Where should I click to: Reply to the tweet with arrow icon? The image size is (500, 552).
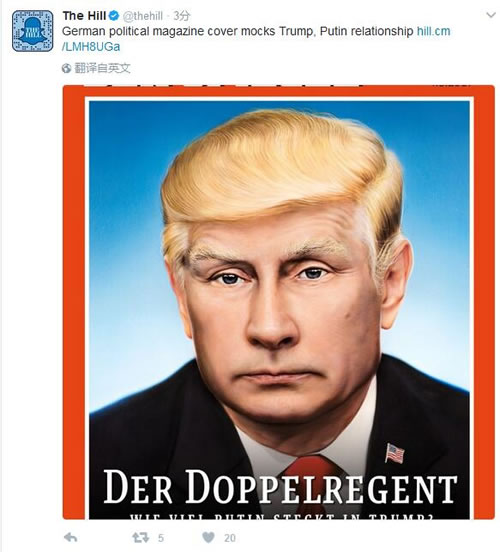click(71, 538)
